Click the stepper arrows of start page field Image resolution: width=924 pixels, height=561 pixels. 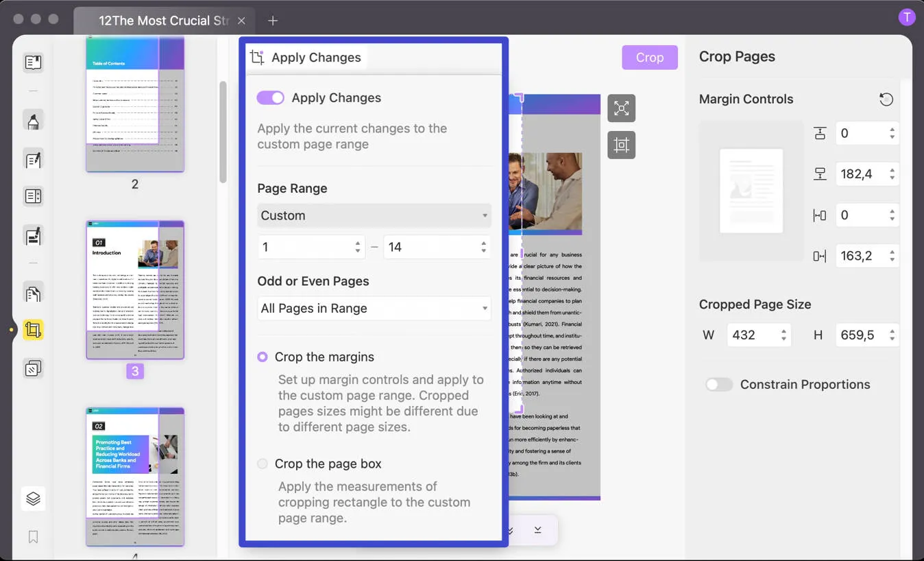358,247
